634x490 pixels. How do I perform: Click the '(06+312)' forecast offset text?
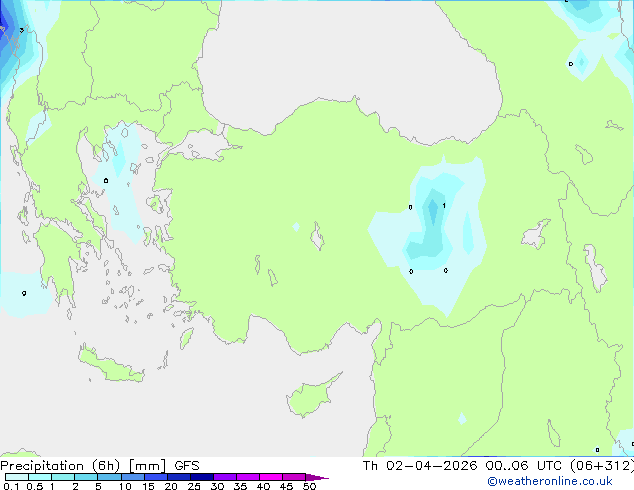pos(602,466)
